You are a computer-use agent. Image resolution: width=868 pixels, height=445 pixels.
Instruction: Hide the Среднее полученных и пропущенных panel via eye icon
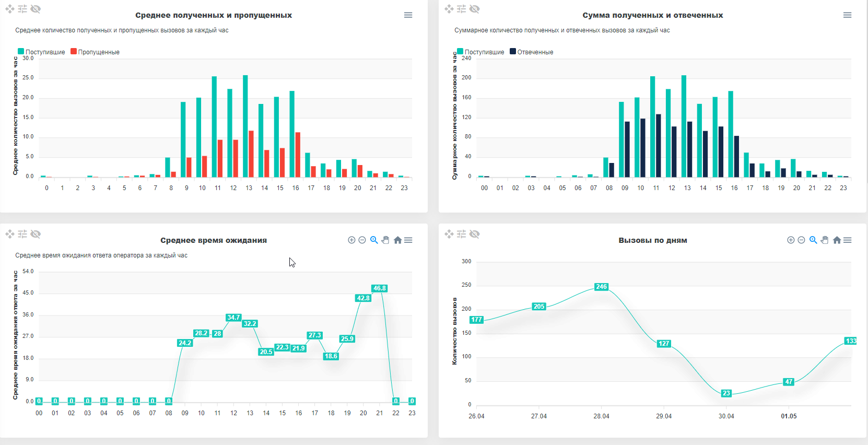point(36,9)
